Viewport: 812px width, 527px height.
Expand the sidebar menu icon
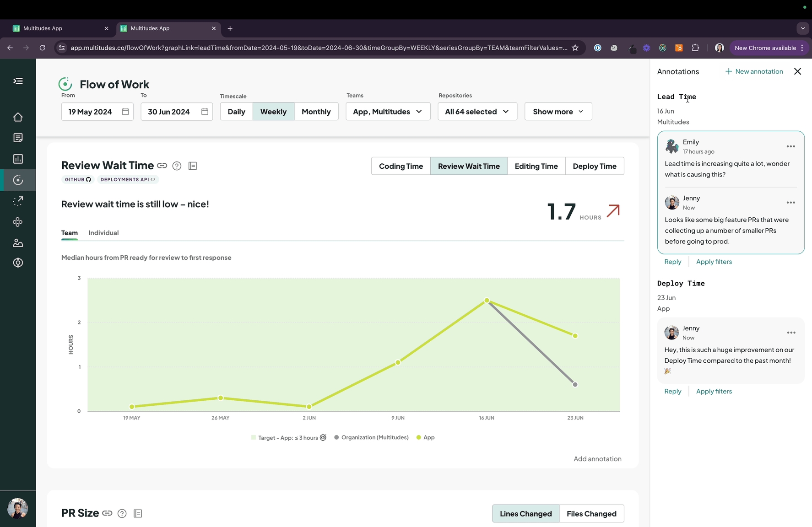[x=18, y=81]
